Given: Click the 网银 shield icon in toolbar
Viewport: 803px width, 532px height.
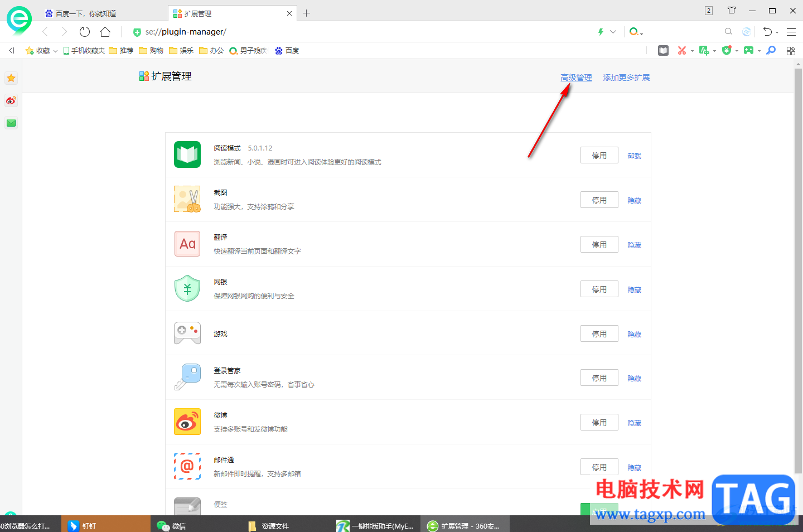Looking at the screenshot, I should [726, 50].
